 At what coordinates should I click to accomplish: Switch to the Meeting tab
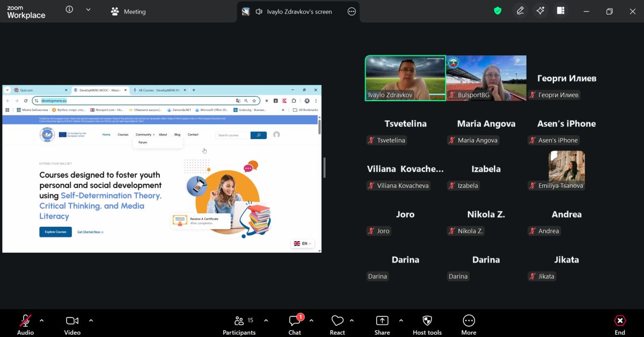tap(128, 12)
